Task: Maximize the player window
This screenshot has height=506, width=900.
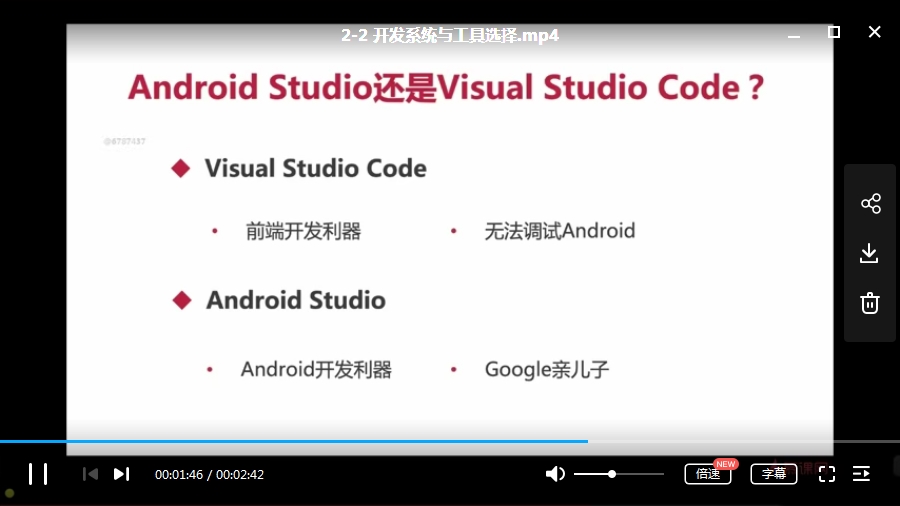Action: pos(834,32)
